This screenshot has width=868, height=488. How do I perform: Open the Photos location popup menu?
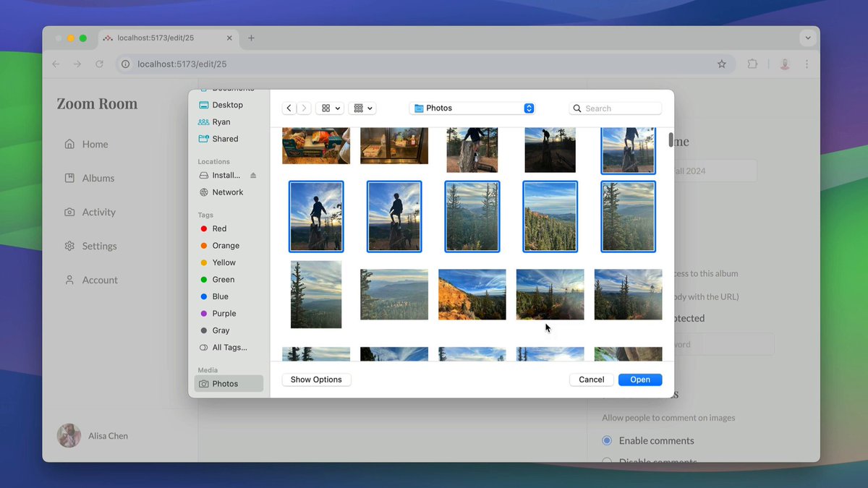[472, 108]
